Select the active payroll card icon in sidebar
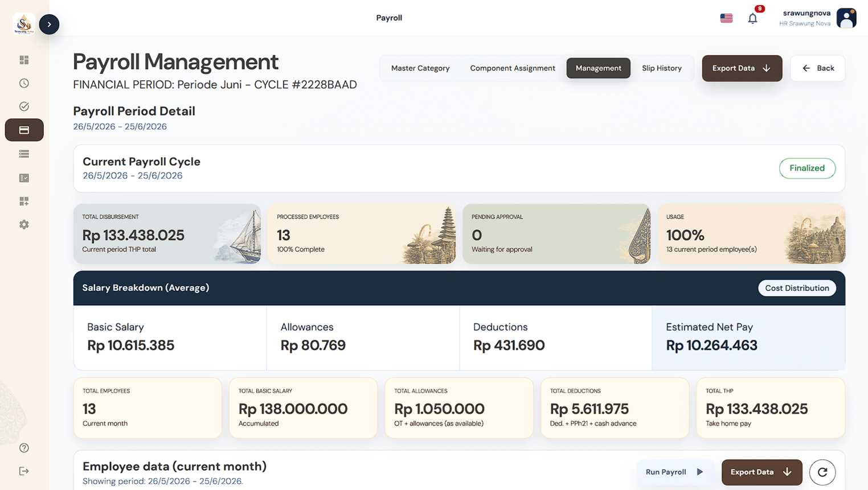Viewport: 868px width, 490px height. click(x=24, y=130)
